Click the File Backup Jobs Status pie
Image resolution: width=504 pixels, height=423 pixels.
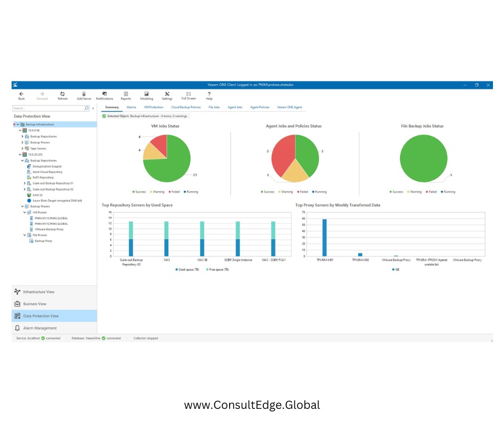pos(424,158)
